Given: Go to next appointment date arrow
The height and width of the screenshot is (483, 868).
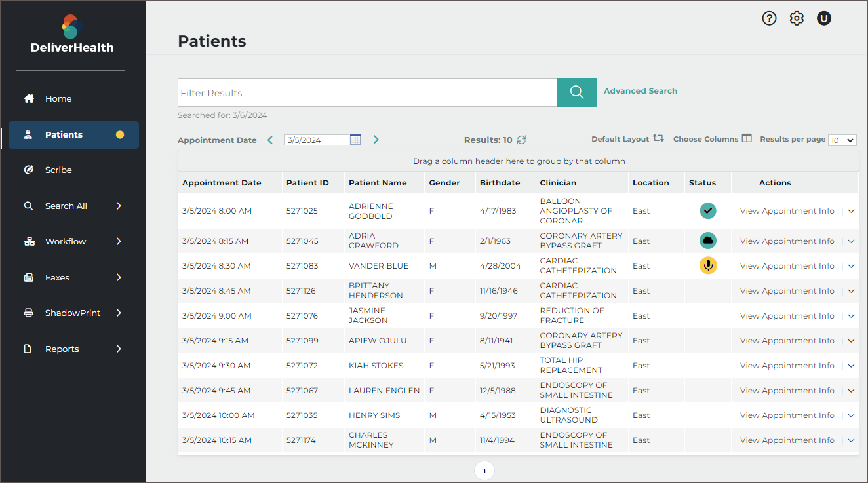Looking at the screenshot, I should point(376,140).
